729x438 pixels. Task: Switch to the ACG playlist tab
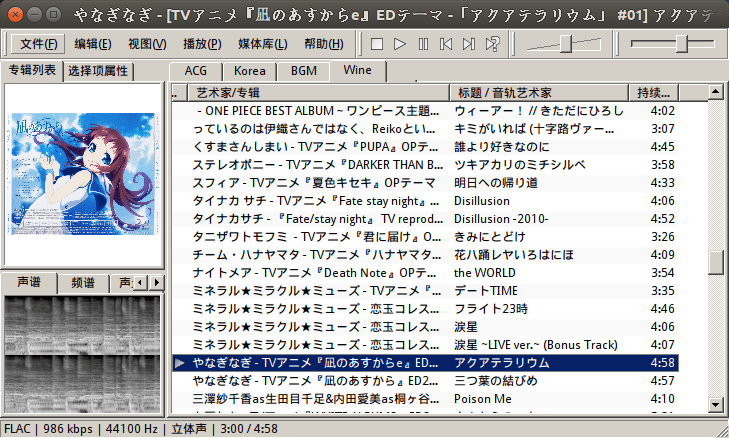pyautogui.click(x=195, y=71)
